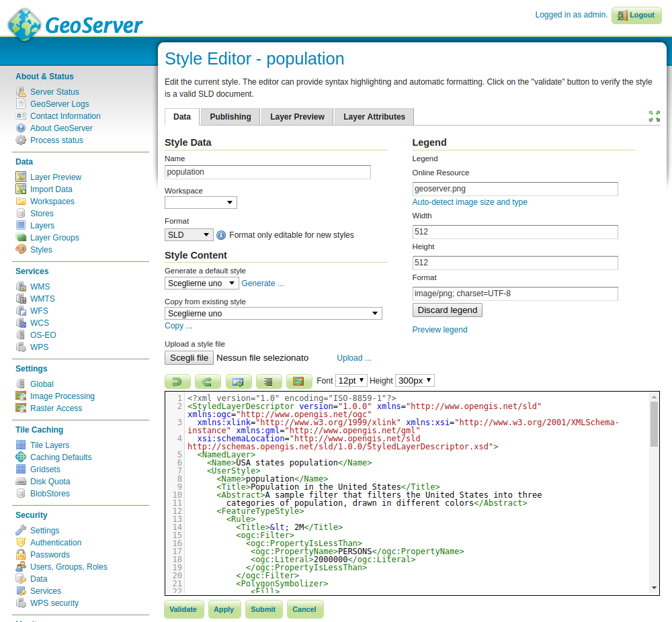This screenshot has width=672, height=622.
Task: Click the redo arrow in the editor toolbar
Action: pyautogui.click(x=208, y=381)
